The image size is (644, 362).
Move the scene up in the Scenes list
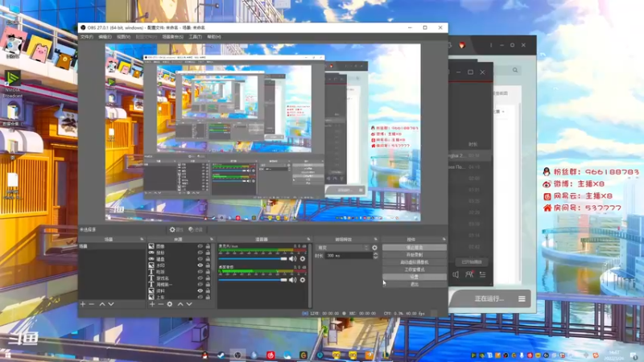102,304
